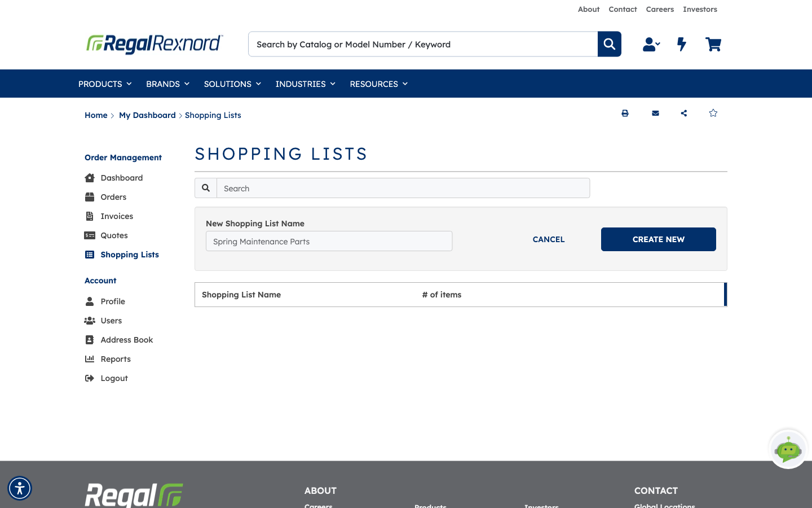
Task: Select Shopping Lists in the sidebar
Action: click(x=122, y=255)
